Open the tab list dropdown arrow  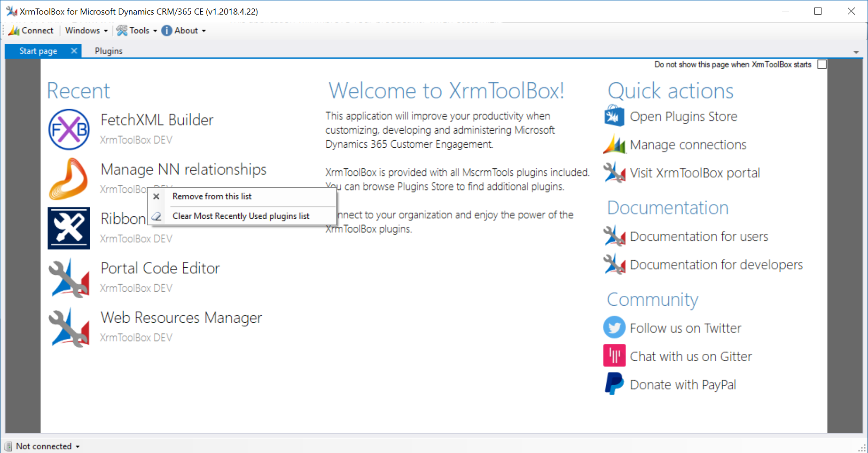coord(856,52)
